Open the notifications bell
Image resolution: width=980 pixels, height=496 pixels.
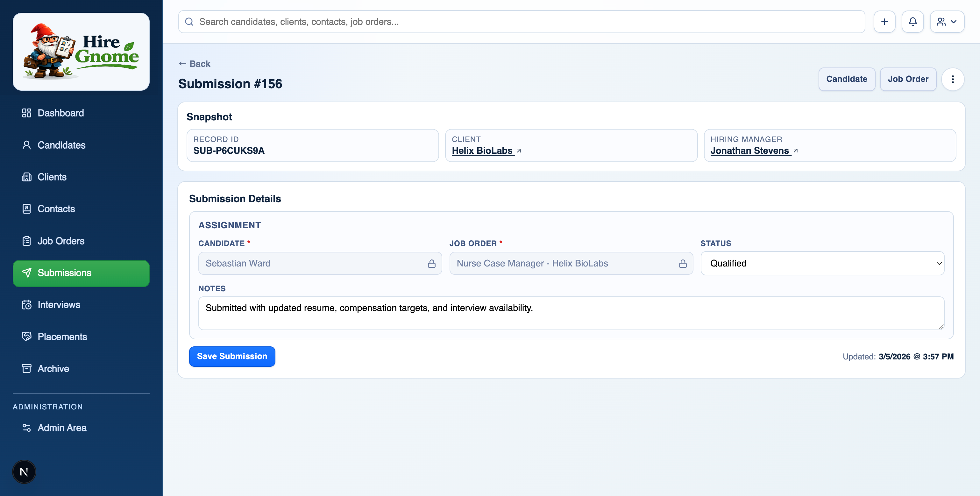(912, 22)
